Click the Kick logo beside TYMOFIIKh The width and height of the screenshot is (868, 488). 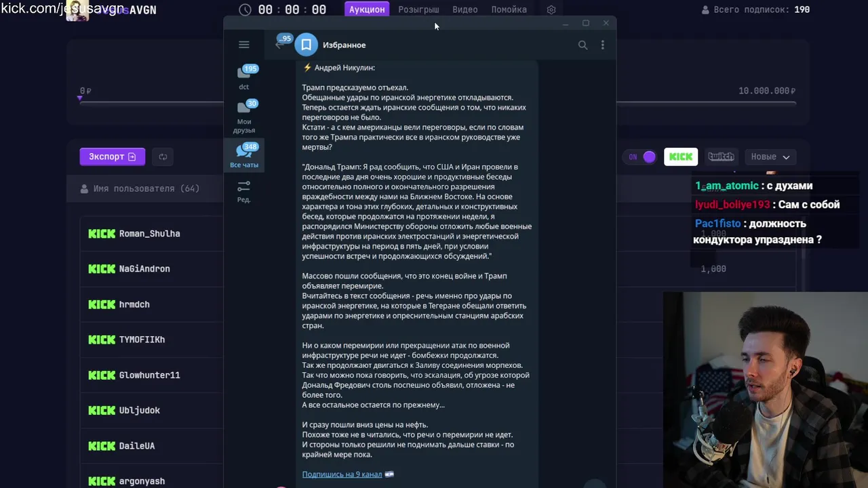click(x=102, y=340)
